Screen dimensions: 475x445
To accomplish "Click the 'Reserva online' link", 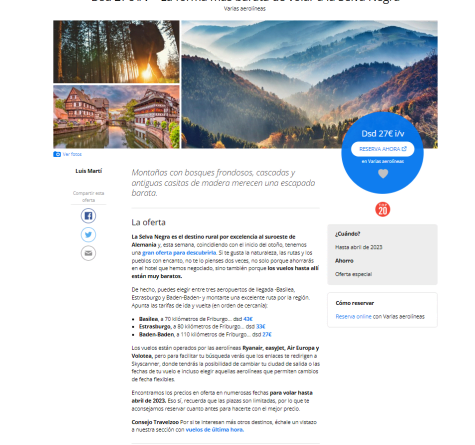I will click(x=353, y=316).
